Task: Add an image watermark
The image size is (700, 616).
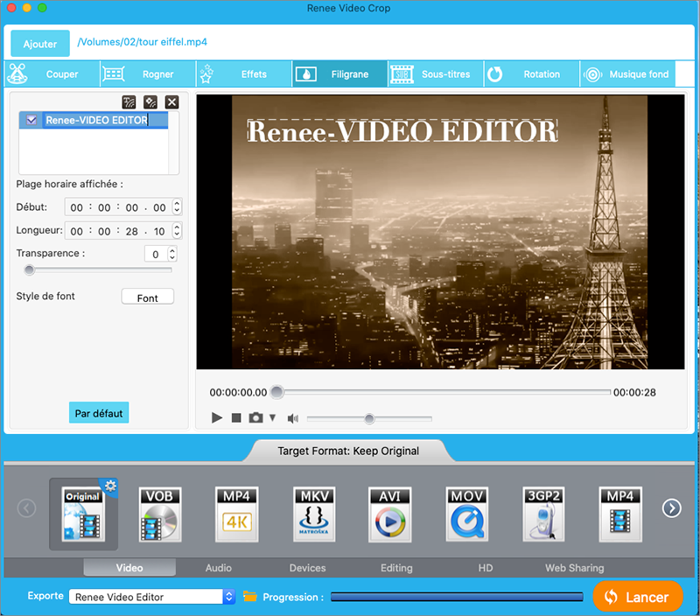Action: [x=150, y=101]
